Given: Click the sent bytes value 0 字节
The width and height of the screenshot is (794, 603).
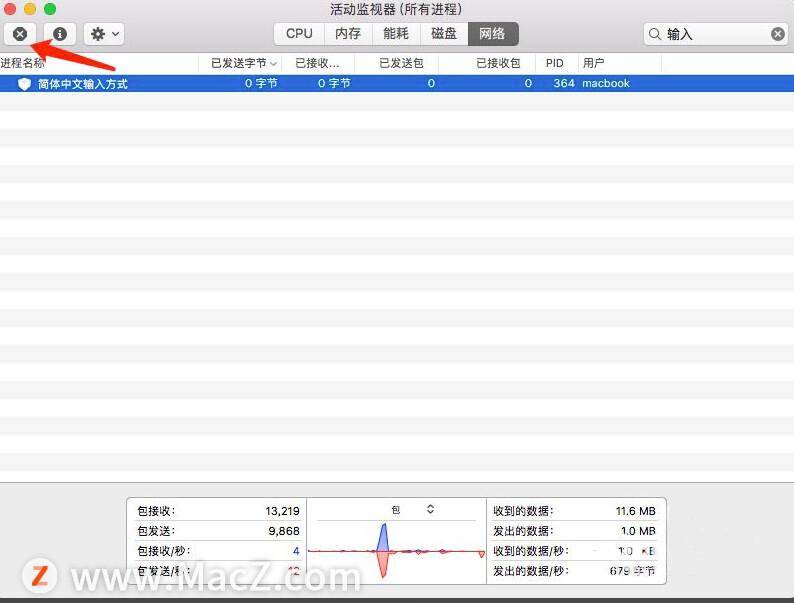Looking at the screenshot, I should click(261, 83).
